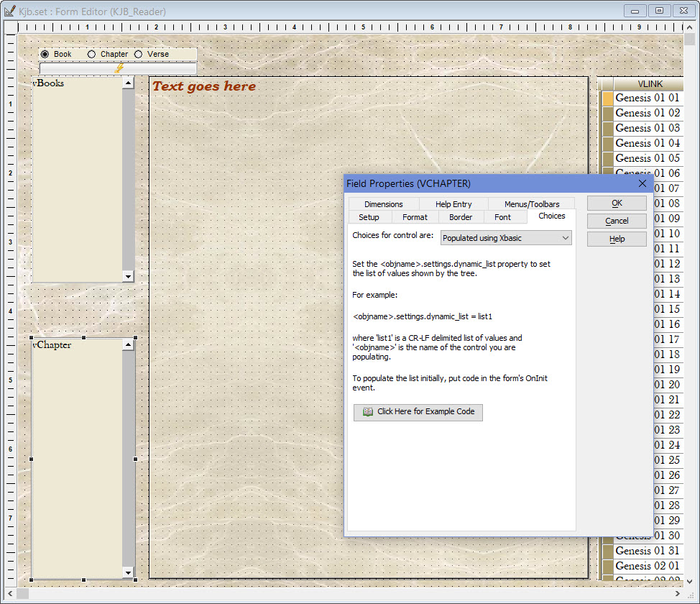Click the up arrow of the form's vertical scrollbar
Image resolution: width=700 pixels, height=604 pixels.
[690, 27]
